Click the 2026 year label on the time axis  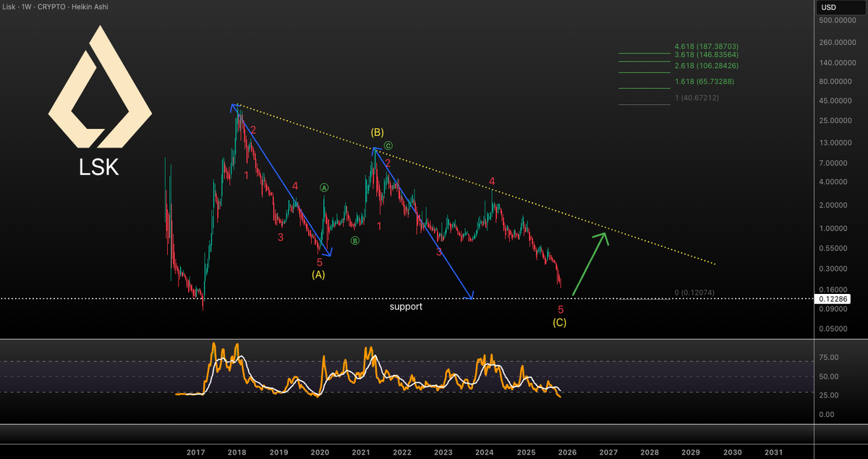pos(569,452)
